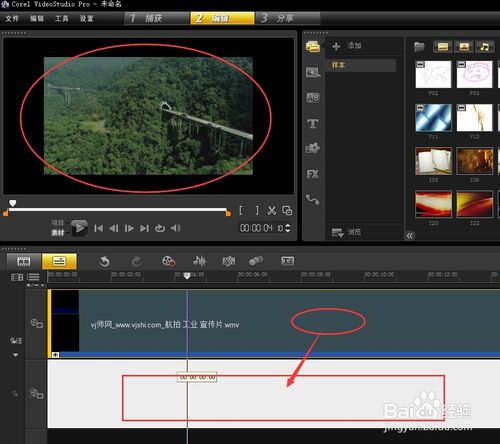This screenshot has width=500, height=444.
Task: Open the 3 Share step tab
Action: [x=288, y=18]
